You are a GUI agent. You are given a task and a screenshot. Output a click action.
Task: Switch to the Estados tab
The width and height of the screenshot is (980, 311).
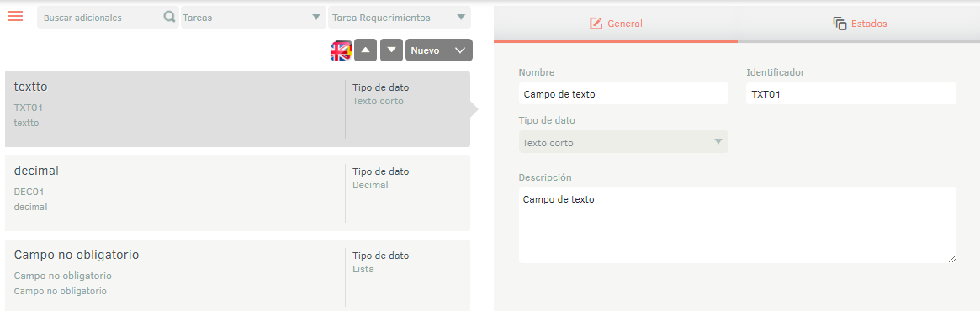click(859, 24)
